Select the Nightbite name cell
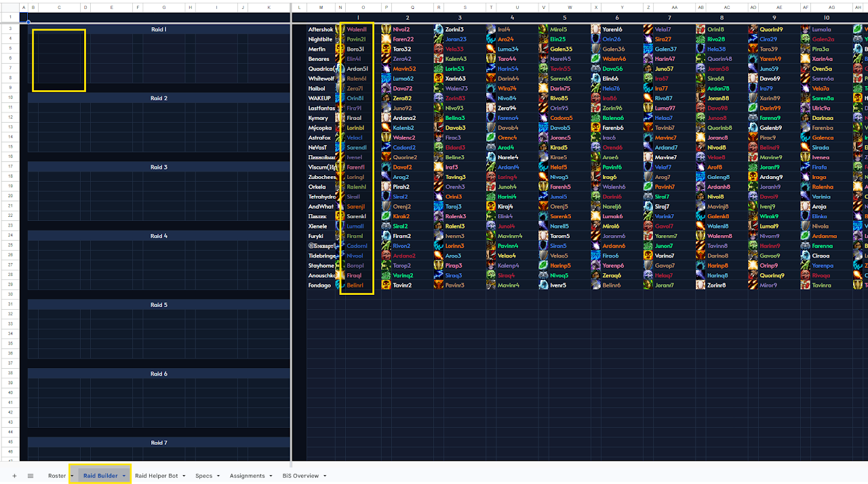Screen dimensions: 868x484 pos(321,39)
